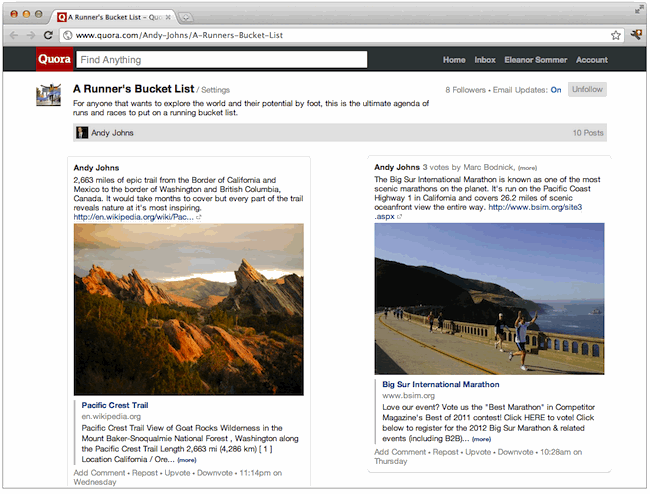The image size is (650, 494).
Task: Click the Unfollow button
Action: pyautogui.click(x=587, y=90)
